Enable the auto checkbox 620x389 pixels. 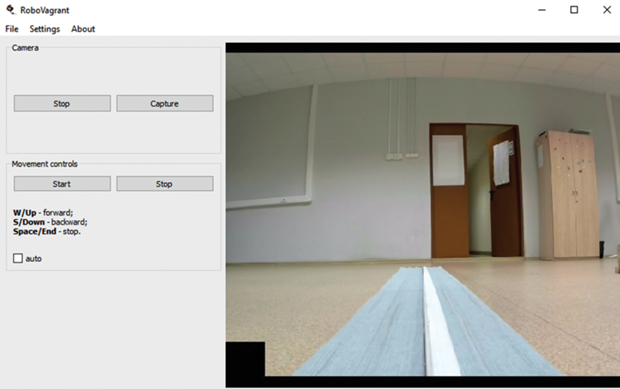(18, 258)
